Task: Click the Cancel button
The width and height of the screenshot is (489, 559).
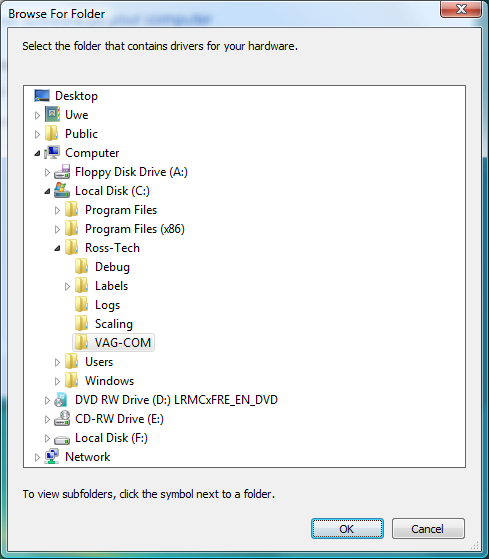Action: (x=428, y=528)
